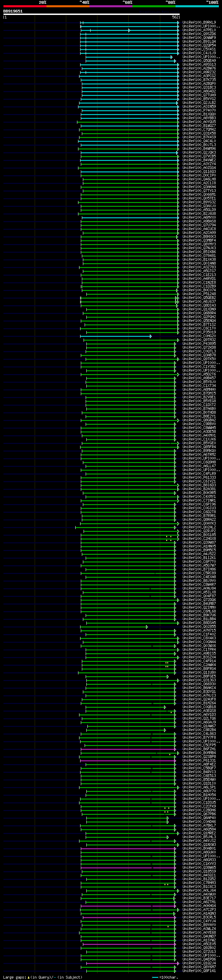The height and width of the screenshot is (980, 222).
Task: Select hit label UniRef100_B0JTL3
Action: pos(199,145)
